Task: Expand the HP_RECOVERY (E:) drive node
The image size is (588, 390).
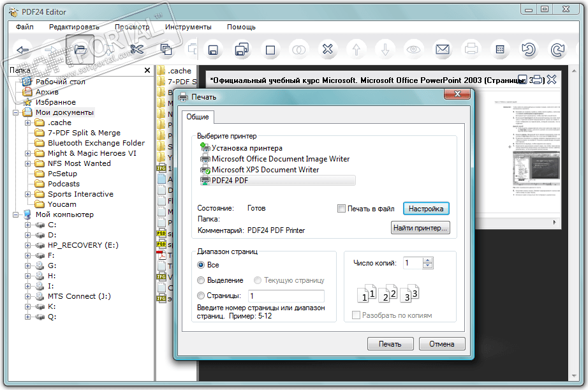Action: click(x=27, y=246)
